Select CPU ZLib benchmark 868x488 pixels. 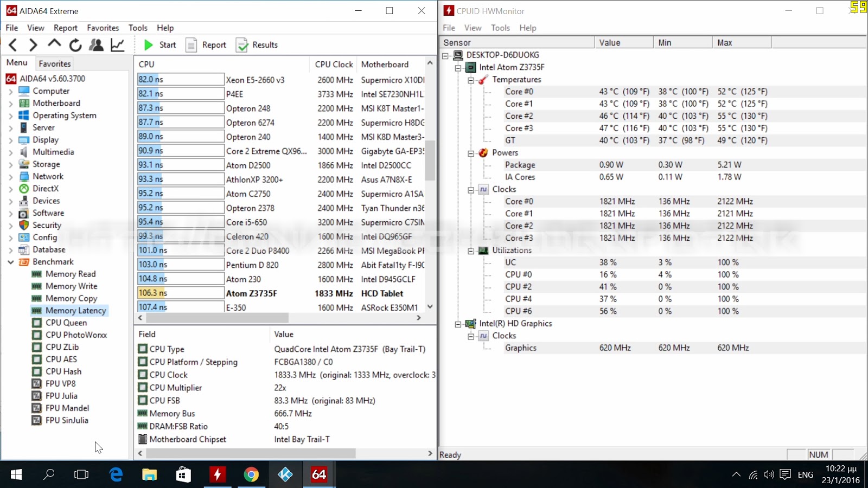click(x=62, y=347)
